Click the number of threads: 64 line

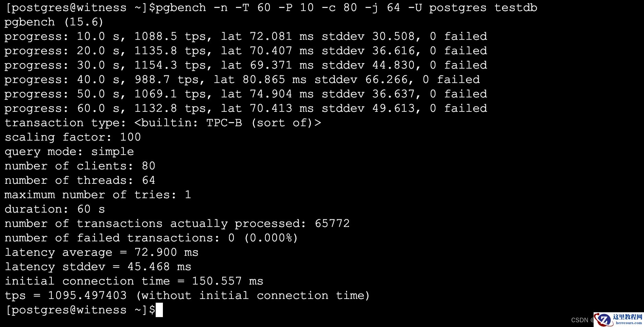click(80, 181)
